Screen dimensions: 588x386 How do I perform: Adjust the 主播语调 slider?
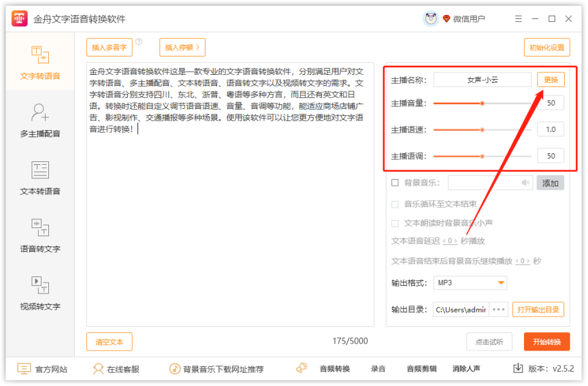point(483,157)
